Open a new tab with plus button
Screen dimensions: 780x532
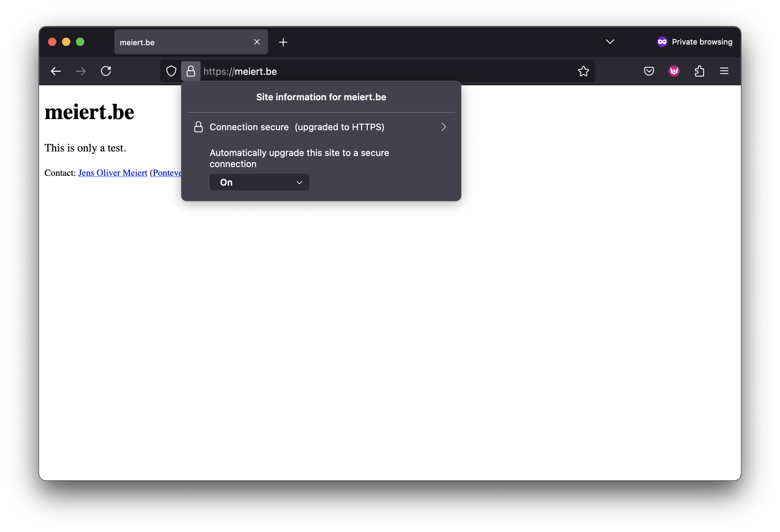(x=283, y=42)
